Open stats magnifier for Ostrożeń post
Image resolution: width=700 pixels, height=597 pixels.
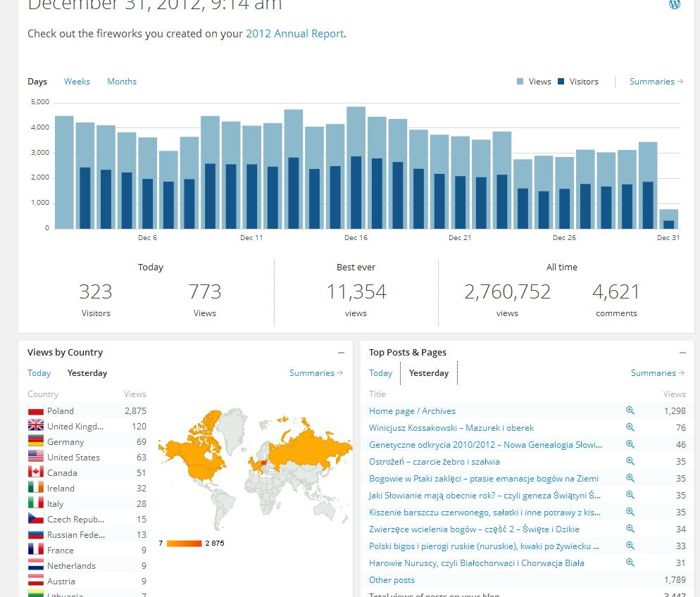(x=630, y=461)
